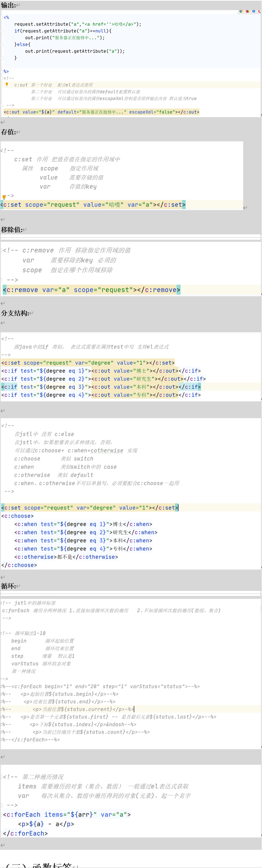This screenshot has height=868, width=262.
Task: Click out.print(request.getAttribute("a")) line
Action: point(75,51)
